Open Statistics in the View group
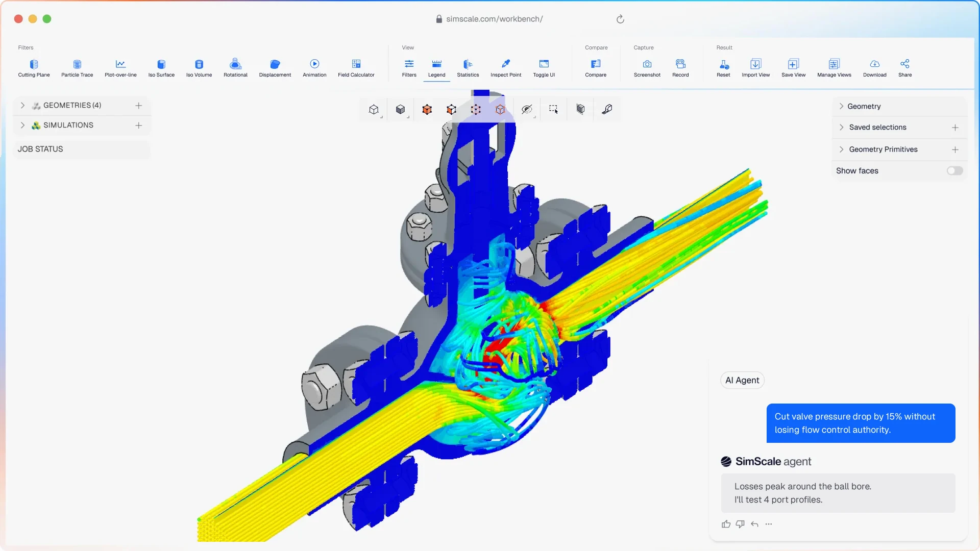This screenshot has height=551, width=980. coord(468,68)
